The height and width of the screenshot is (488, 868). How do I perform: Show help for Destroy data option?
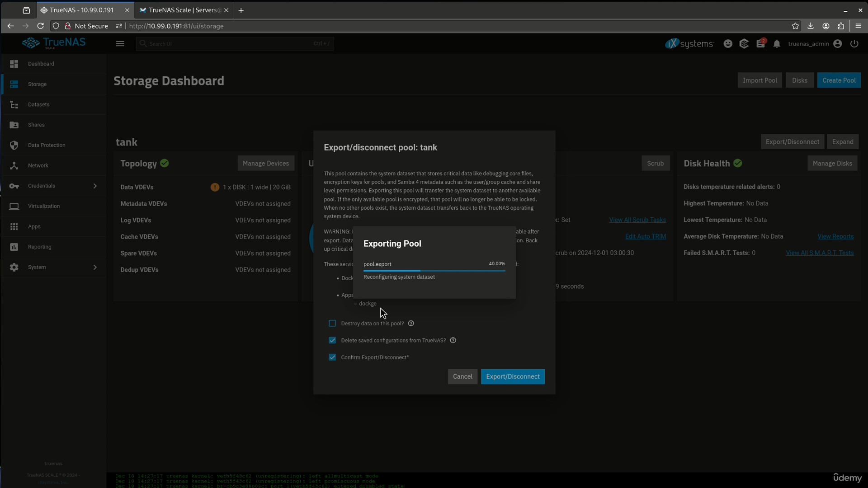click(411, 324)
